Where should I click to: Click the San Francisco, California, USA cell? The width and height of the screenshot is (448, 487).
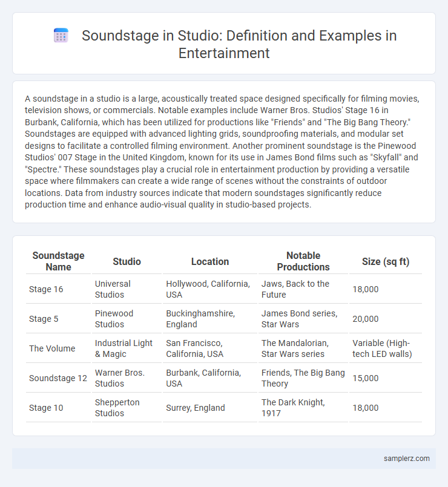[x=210, y=348]
